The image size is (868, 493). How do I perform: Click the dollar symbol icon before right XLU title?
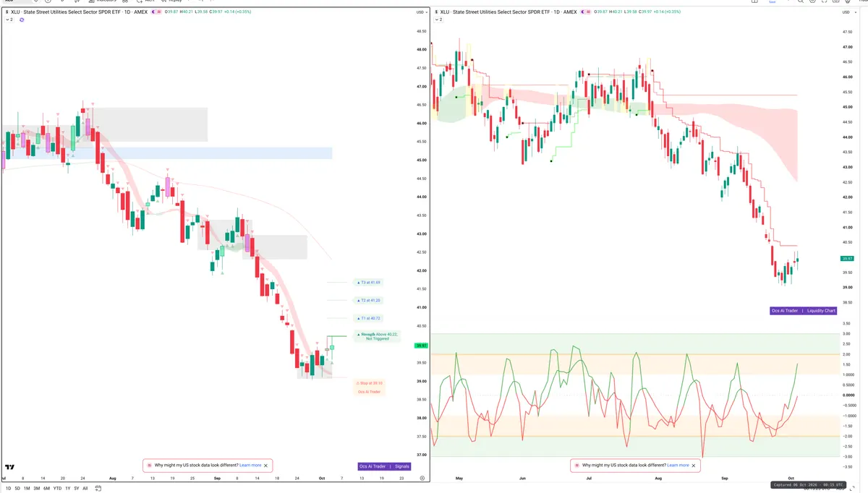[x=436, y=12]
